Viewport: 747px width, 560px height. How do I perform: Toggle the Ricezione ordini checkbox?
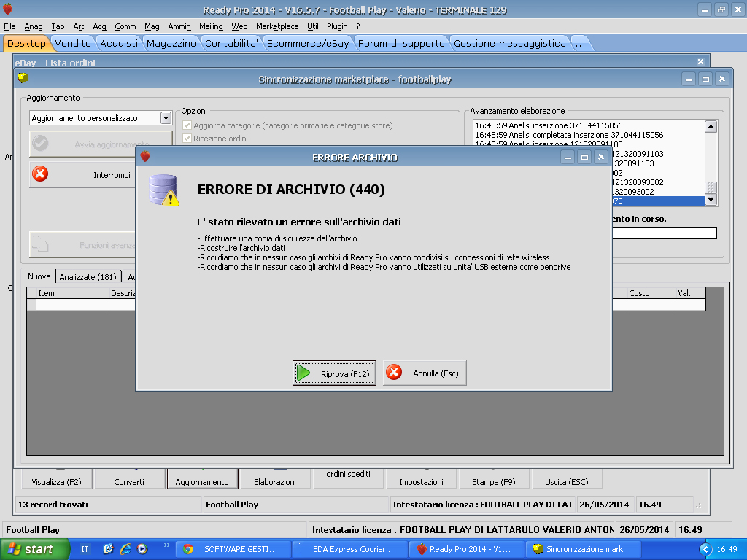pos(187,139)
